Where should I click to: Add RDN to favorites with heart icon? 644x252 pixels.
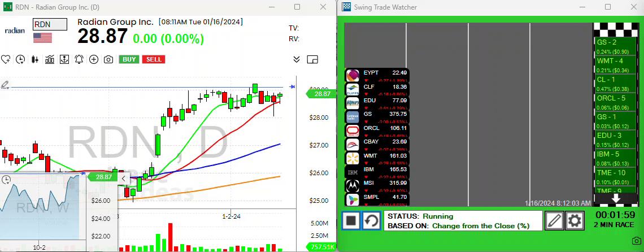[6, 59]
